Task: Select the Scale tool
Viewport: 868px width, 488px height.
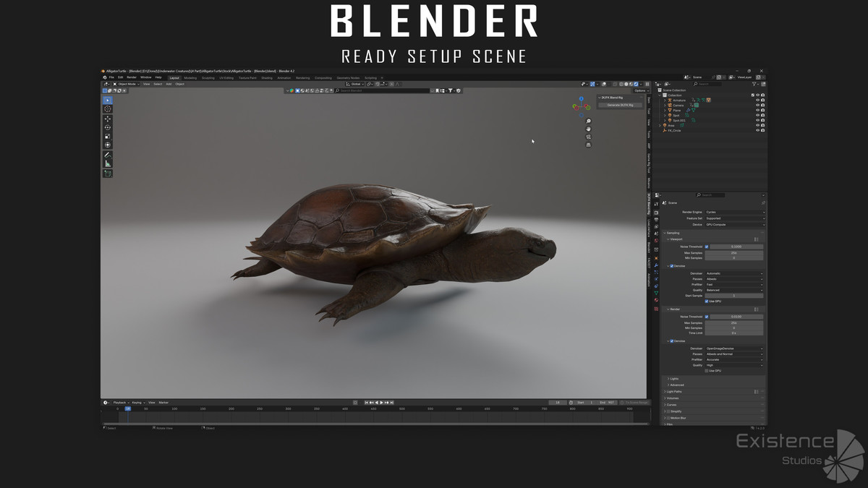Action: pos(108,136)
